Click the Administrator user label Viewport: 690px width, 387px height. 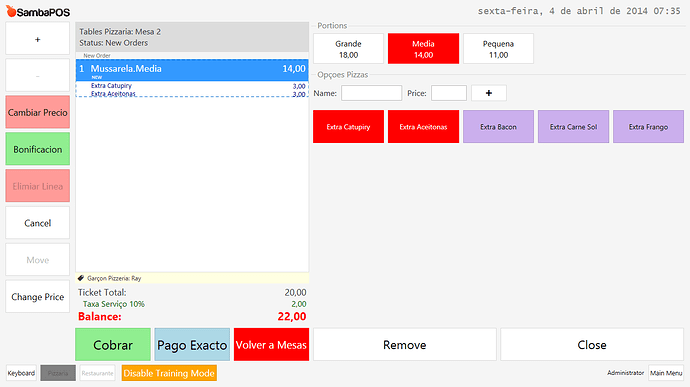coord(625,373)
